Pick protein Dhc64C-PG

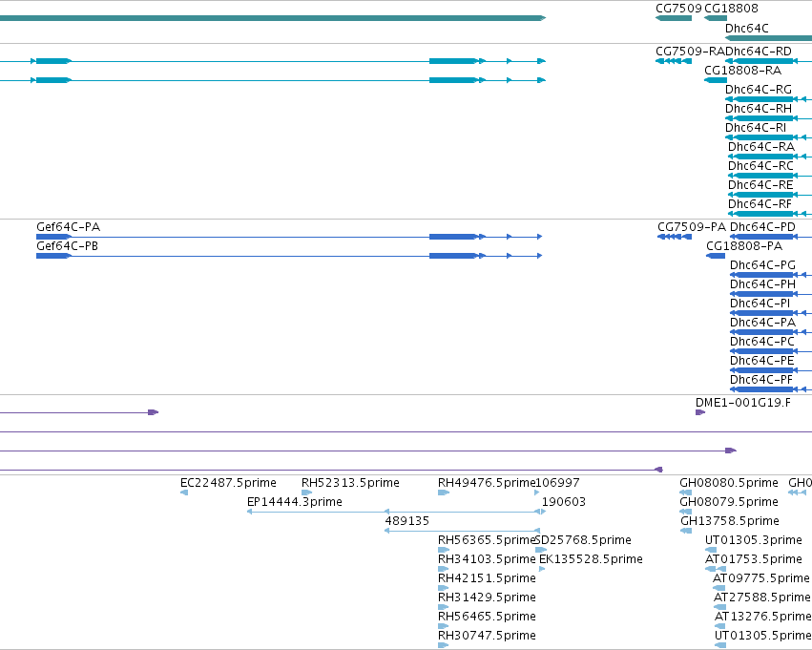coord(762,265)
